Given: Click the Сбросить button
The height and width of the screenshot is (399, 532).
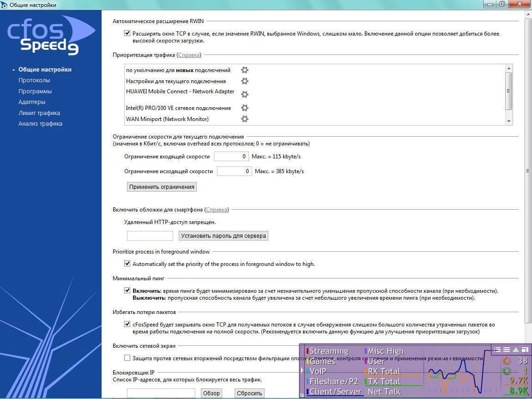Looking at the screenshot, I should click(249, 393).
